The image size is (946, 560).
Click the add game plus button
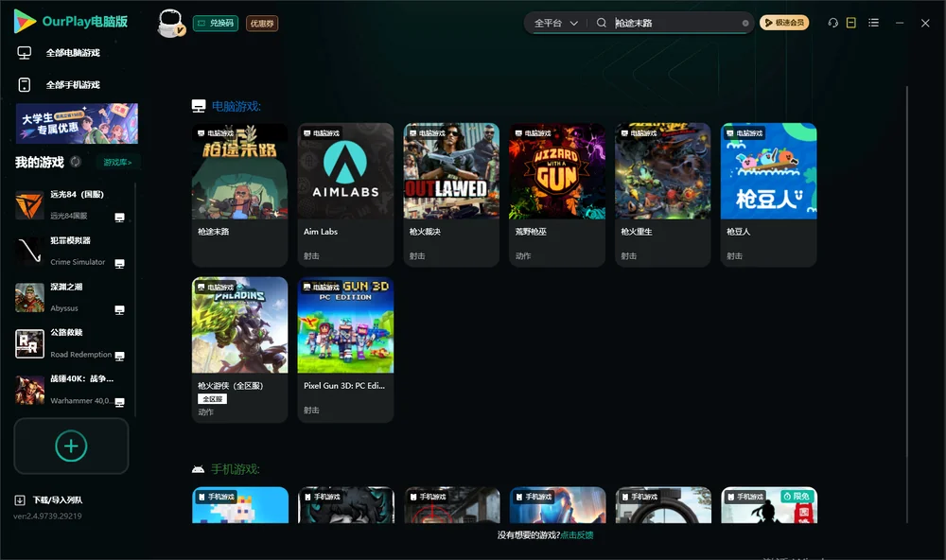(71, 446)
